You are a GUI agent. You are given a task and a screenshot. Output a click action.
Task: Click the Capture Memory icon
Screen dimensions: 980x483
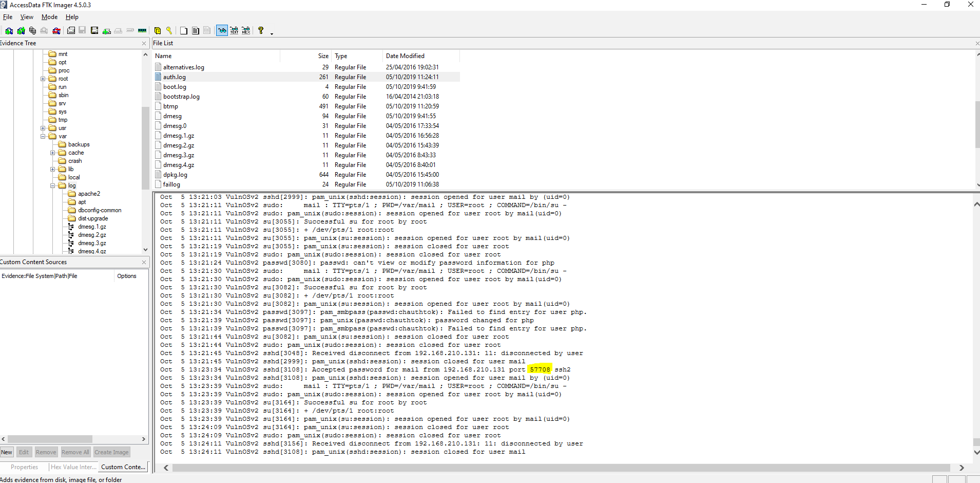pyautogui.click(x=142, y=31)
